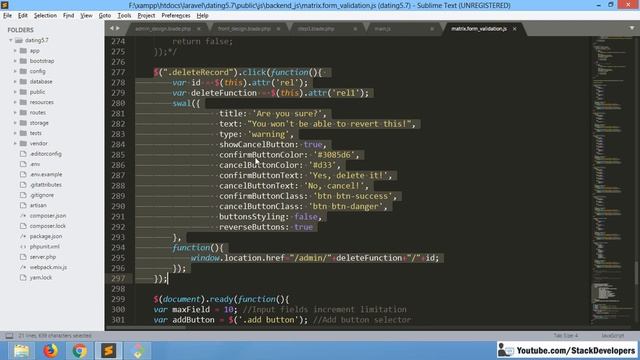Expand the app folder
This screenshot has width=640, height=360.
pos(15,51)
